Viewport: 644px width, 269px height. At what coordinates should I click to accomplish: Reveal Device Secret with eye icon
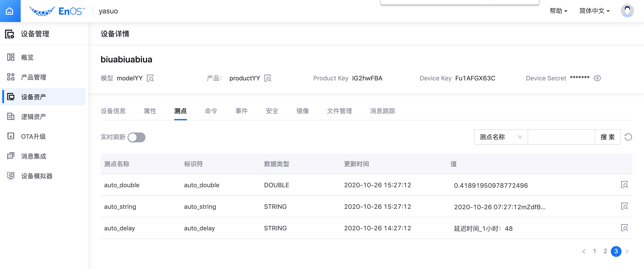pyautogui.click(x=597, y=78)
